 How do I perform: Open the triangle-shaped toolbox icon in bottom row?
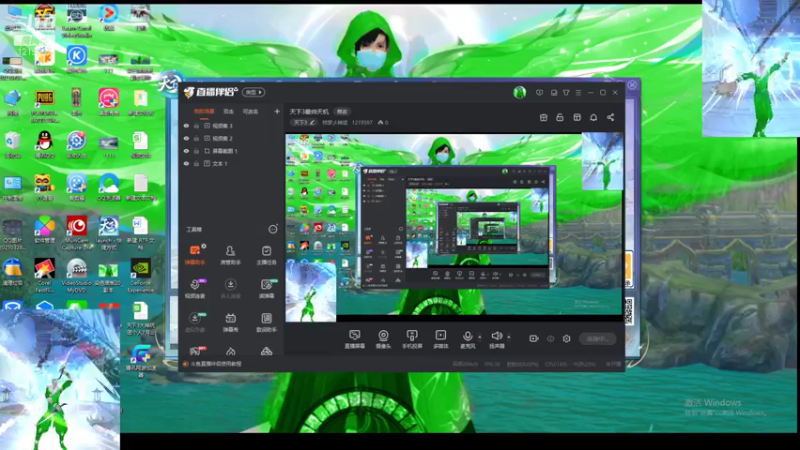(266, 351)
